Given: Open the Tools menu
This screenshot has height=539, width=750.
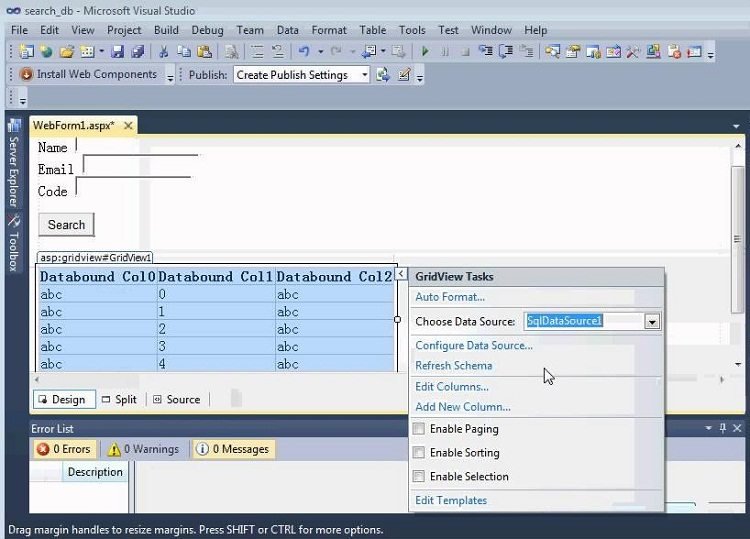Looking at the screenshot, I should (x=412, y=30).
